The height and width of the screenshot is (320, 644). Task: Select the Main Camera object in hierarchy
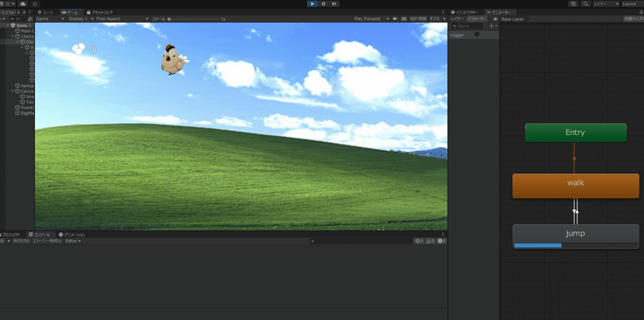25,31
